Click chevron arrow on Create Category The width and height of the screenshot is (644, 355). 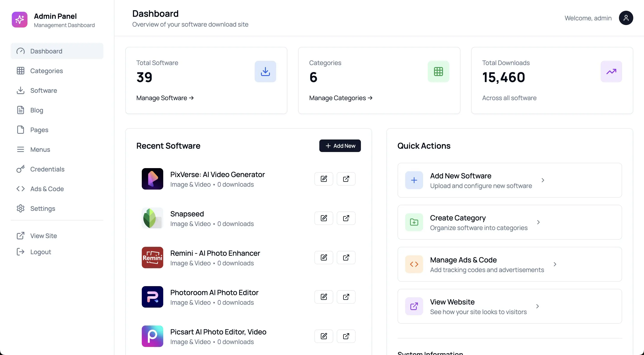point(538,222)
